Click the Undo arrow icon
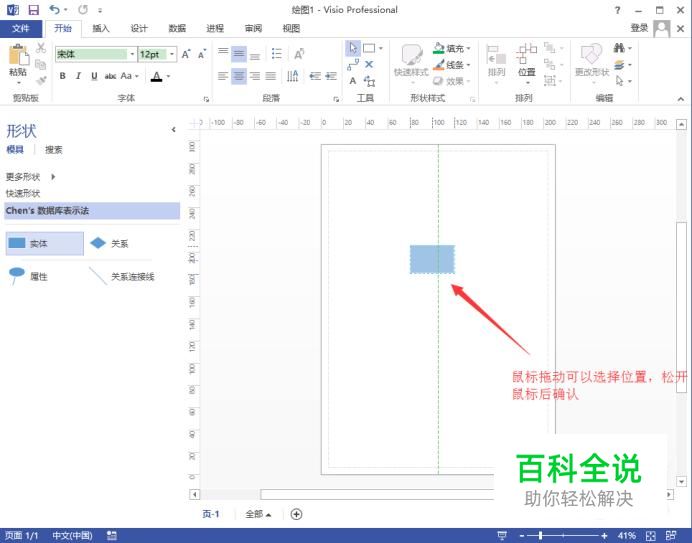This screenshot has width=692, height=543. pos(55,9)
